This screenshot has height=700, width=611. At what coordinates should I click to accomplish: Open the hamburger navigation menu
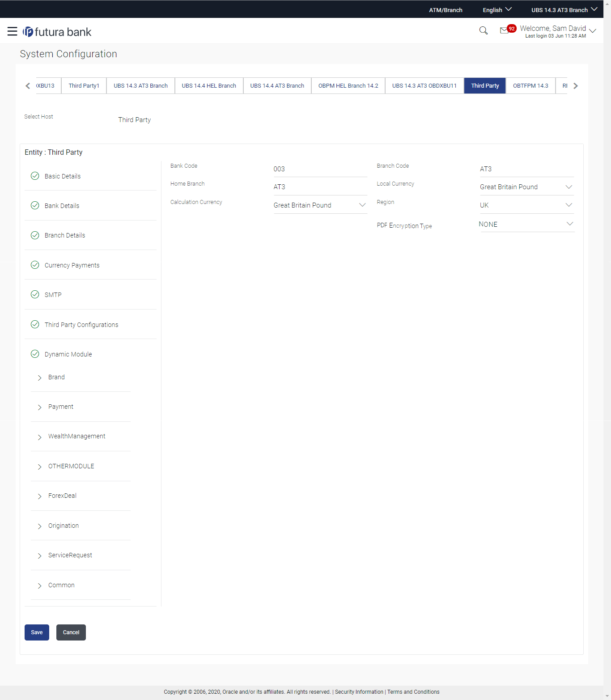pos(13,31)
